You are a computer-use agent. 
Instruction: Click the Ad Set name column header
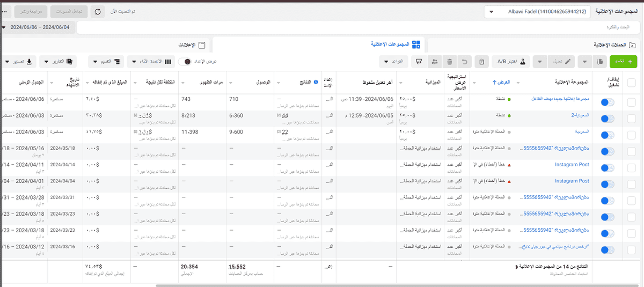pos(571,83)
